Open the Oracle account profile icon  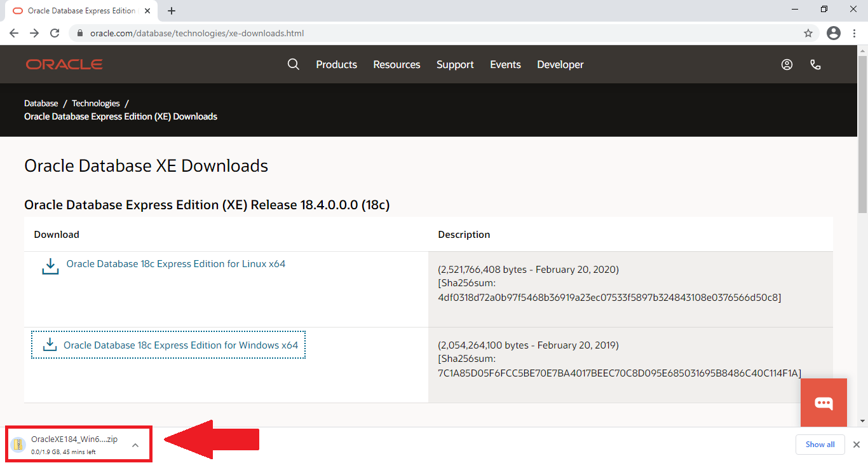[x=787, y=64]
